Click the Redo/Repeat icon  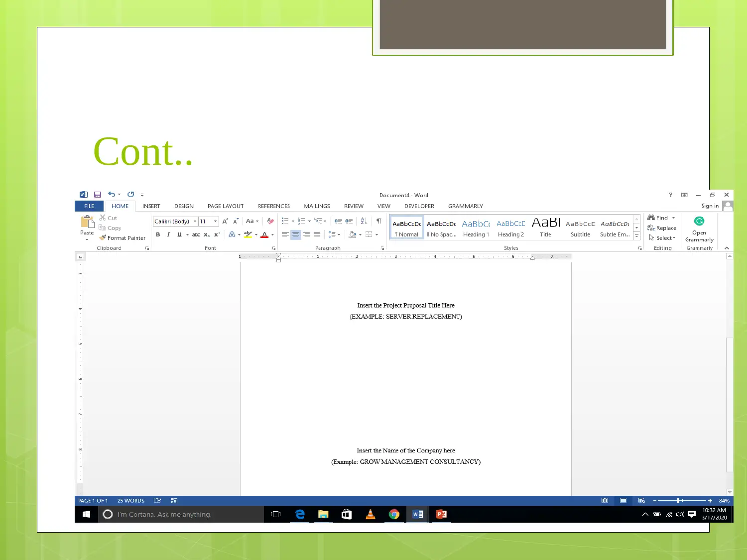[130, 195]
